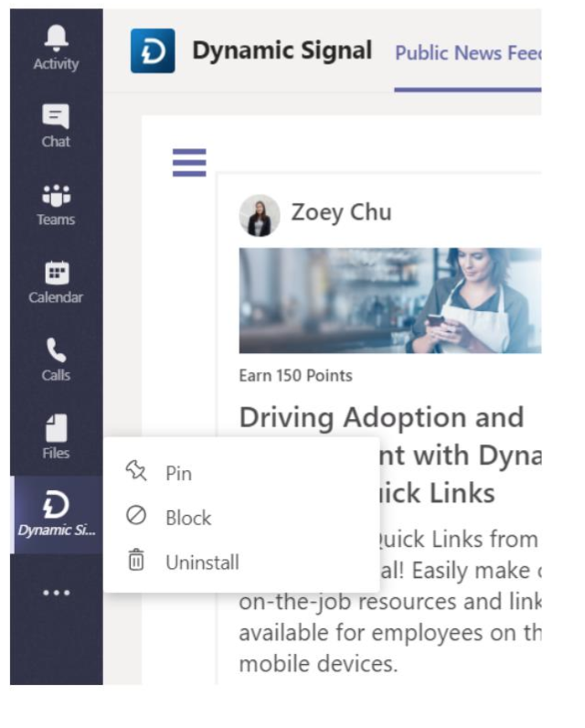Open the More apps ellipsis
Screen dimensions: 585x728
(x=56, y=593)
